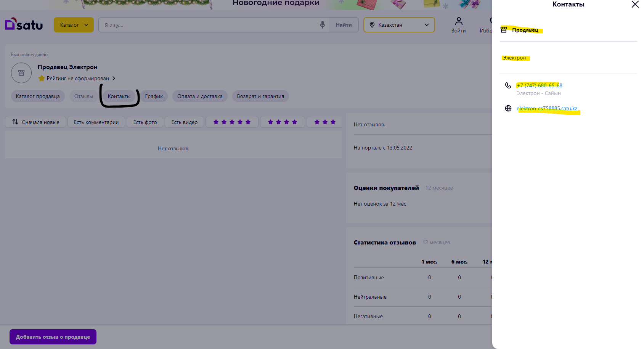Viewport: 644px width, 349px height.
Task: Click the globe website icon
Action: click(x=508, y=108)
